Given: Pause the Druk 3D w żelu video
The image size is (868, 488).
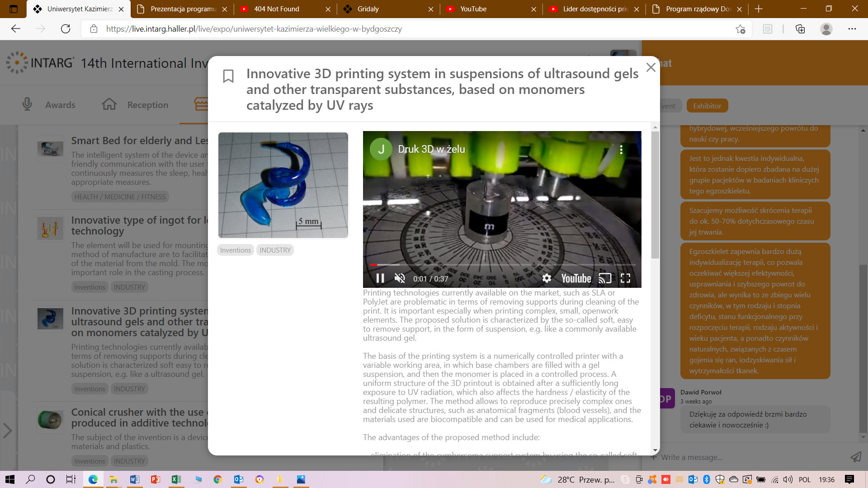Looking at the screenshot, I should [x=380, y=278].
